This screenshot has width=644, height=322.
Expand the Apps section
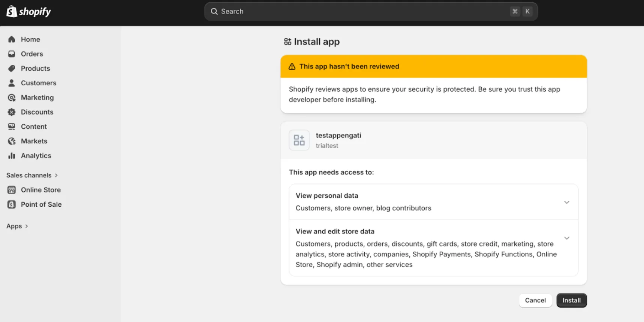17,226
